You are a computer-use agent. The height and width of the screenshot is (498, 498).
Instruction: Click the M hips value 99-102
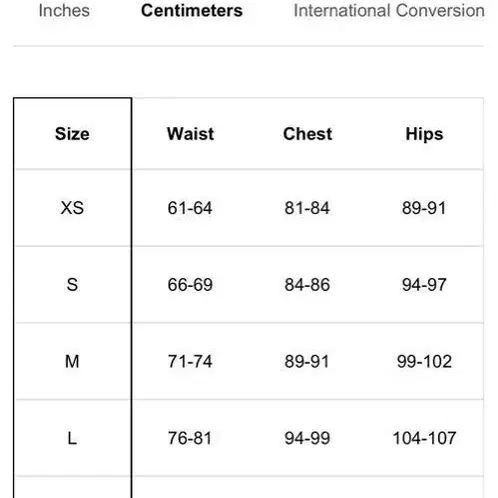pos(424,361)
